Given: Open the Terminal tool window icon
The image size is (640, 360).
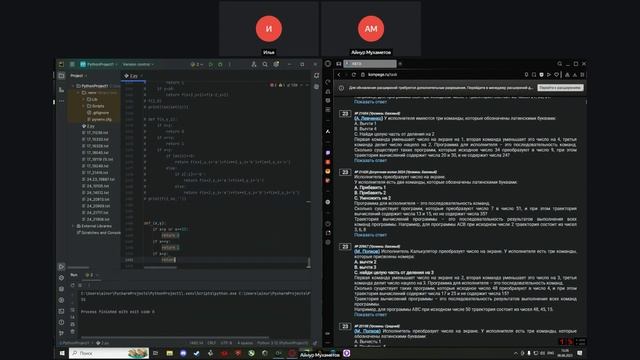Looking at the screenshot, I should 61,311.
